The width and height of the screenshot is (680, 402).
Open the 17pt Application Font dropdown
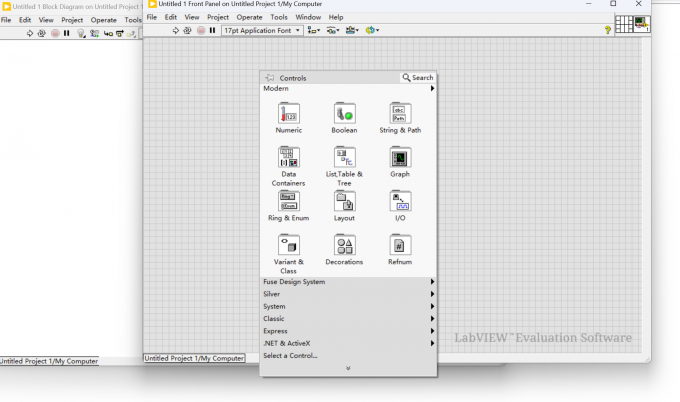262,30
